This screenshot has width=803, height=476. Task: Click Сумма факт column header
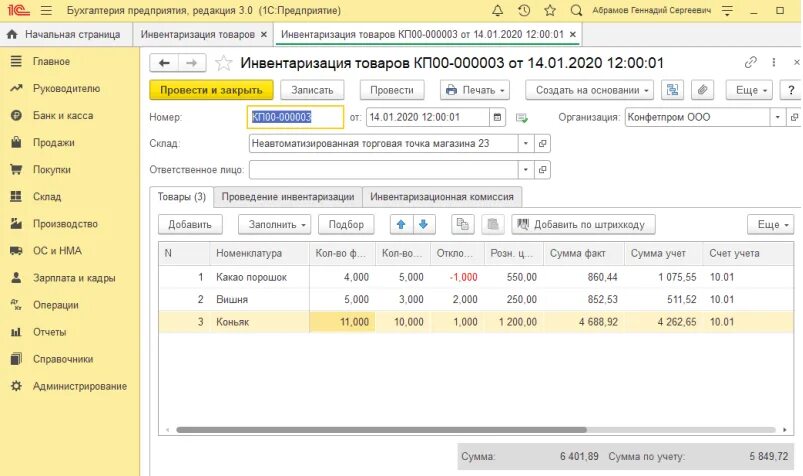coord(584,253)
